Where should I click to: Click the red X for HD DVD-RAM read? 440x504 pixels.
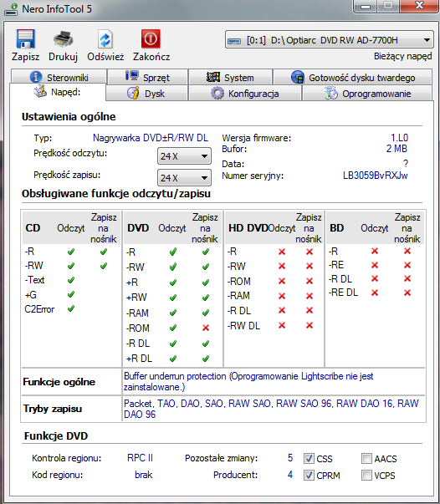coord(282,295)
